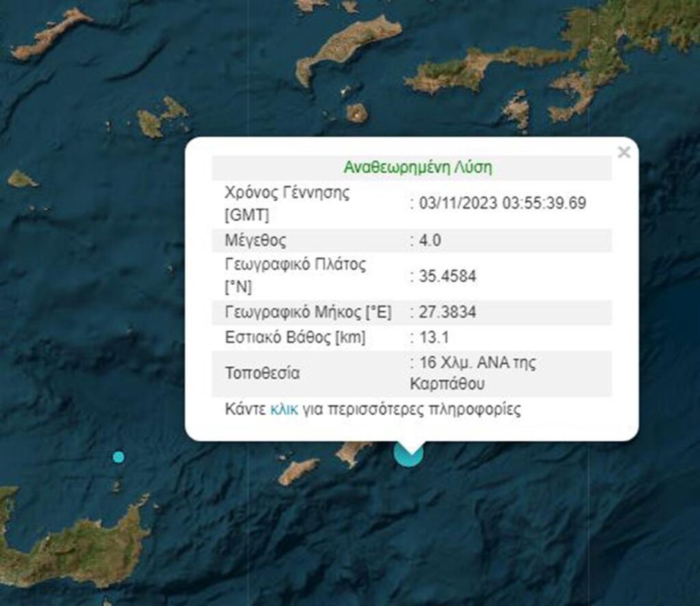Select the origin time value 03/11/2023 03:55:39.69
The image size is (700, 606).
point(502,203)
